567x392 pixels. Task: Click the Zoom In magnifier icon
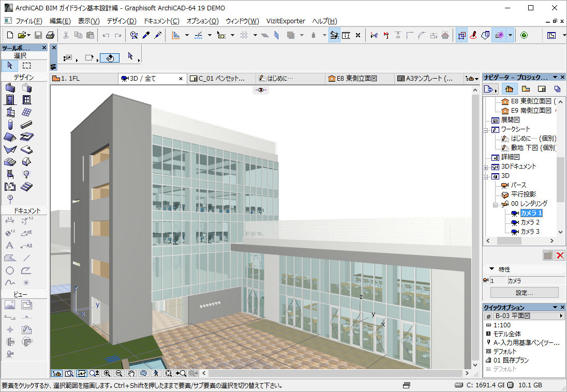[x=107, y=373]
